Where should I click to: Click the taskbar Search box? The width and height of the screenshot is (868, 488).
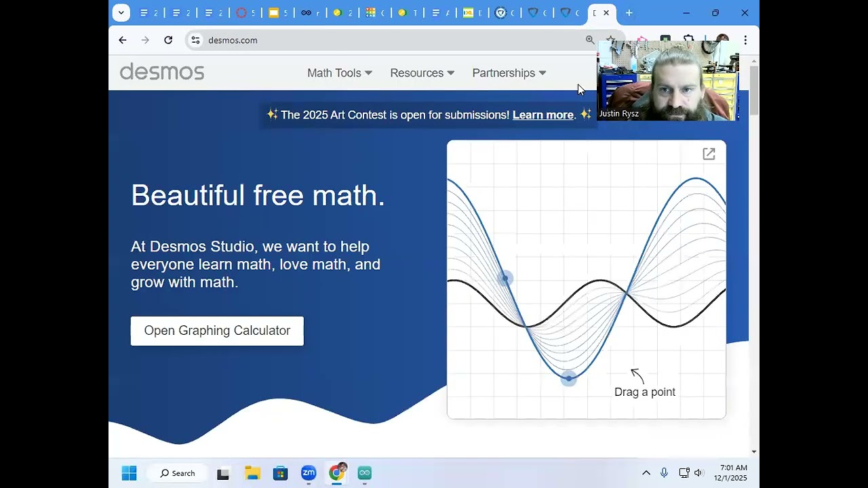(x=178, y=473)
